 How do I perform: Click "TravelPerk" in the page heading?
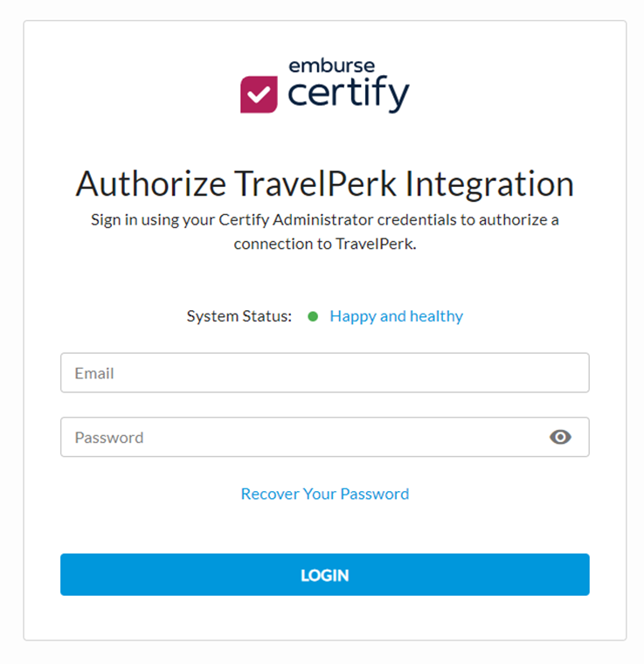[315, 184]
